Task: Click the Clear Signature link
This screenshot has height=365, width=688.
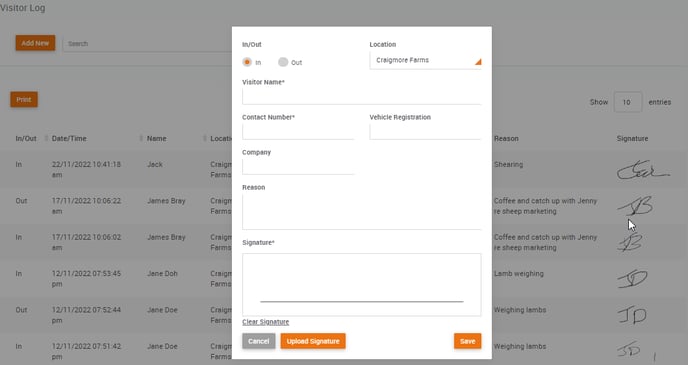Action: 265,322
